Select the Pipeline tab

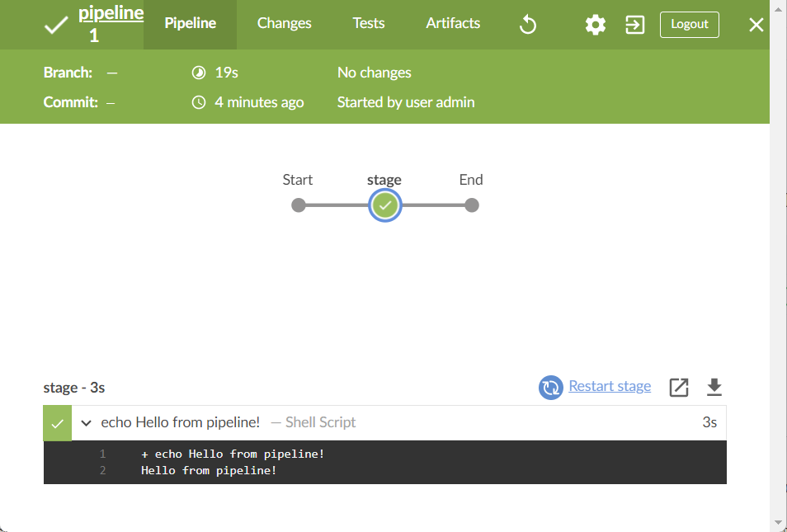191,23
